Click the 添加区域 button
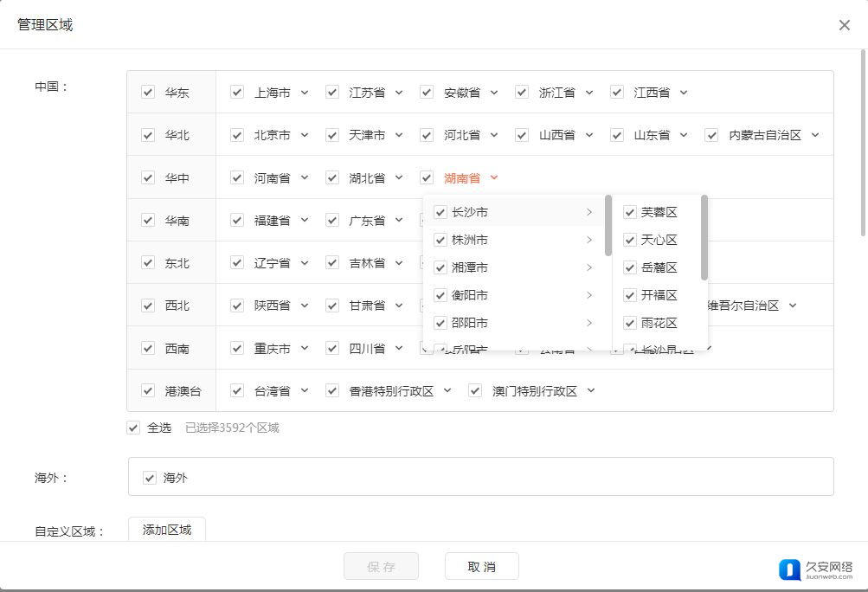 [x=167, y=530]
